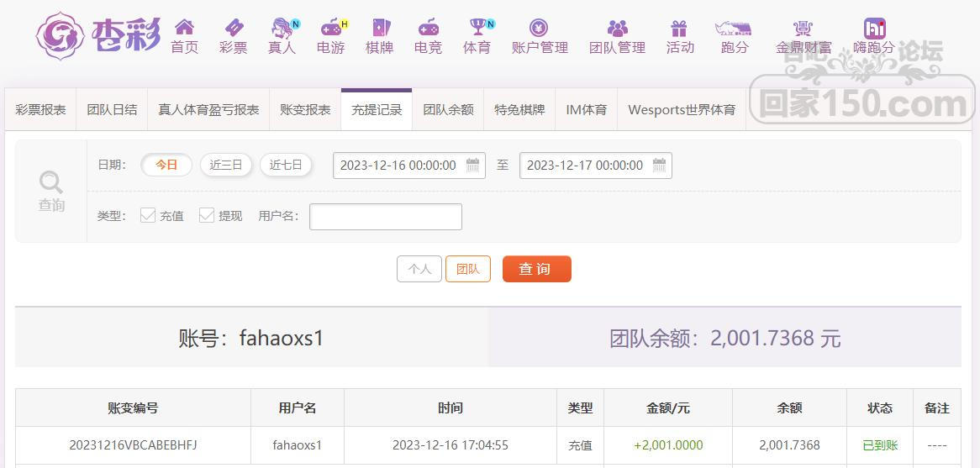Open the 彩票 lottery ticket icon
Screen dimensions: 980x468
pyautogui.click(x=233, y=28)
